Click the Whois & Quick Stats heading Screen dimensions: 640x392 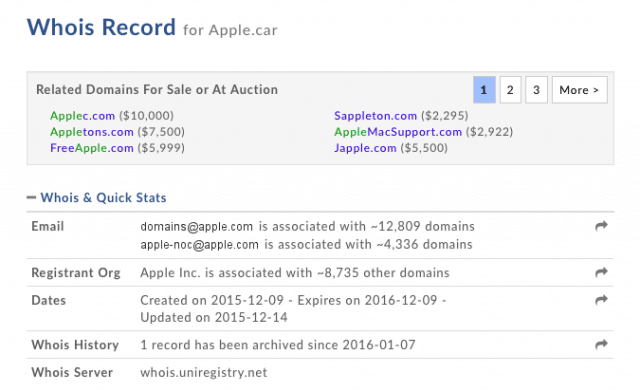[103, 198]
